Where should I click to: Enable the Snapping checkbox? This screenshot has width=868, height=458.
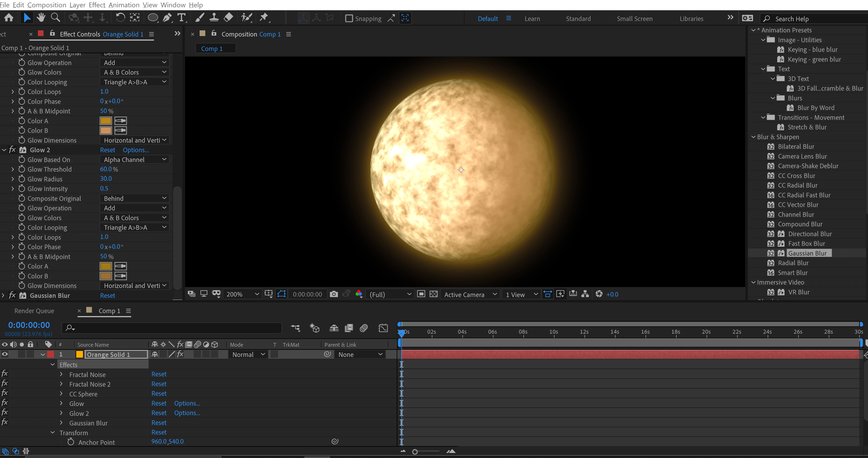point(349,18)
